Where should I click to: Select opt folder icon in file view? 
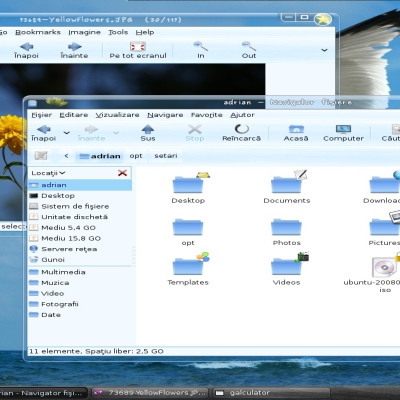coord(188,227)
